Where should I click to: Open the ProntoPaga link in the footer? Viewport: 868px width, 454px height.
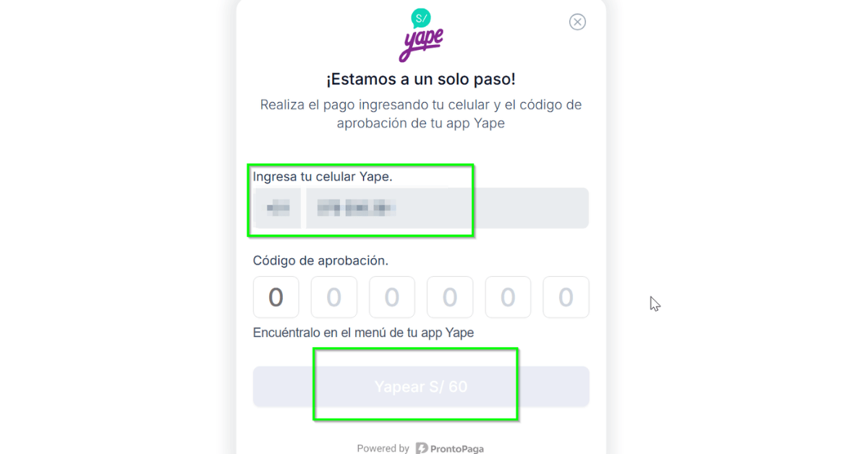[456, 448]
